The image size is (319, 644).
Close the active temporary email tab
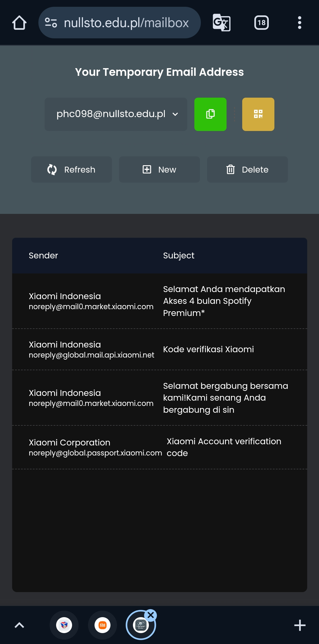pyautogui.click(x=151, y=615)
